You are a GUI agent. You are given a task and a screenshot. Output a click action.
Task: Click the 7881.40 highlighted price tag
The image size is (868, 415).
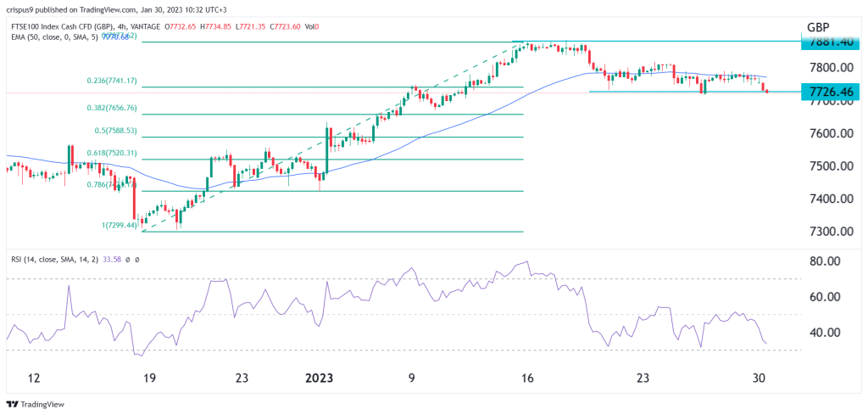pos(831,41)
